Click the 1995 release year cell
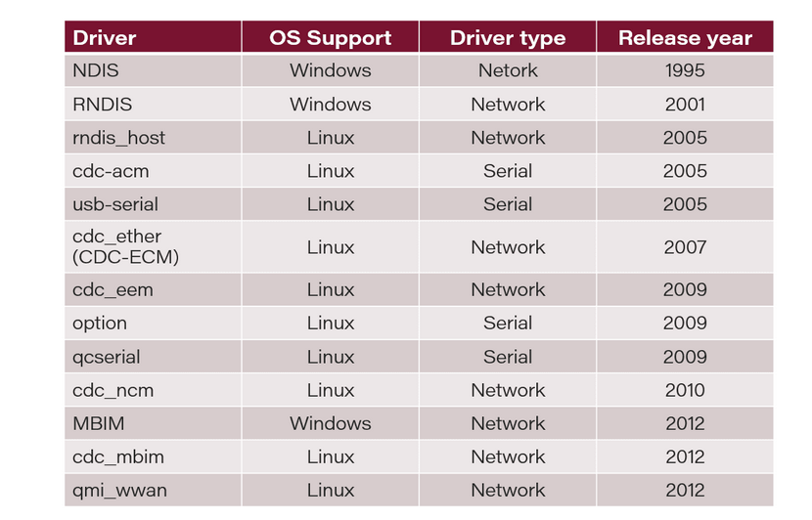Image resolution: width=812 pixels, height=520 pixels. point(685,70)
